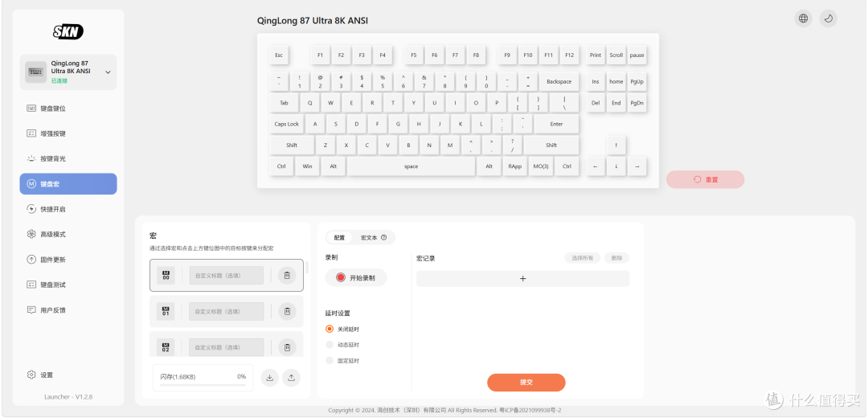The height and width of the screenshot is (418, 868).
Task: Open the 用户反馈 user feedback page
Action: point(68,310)
